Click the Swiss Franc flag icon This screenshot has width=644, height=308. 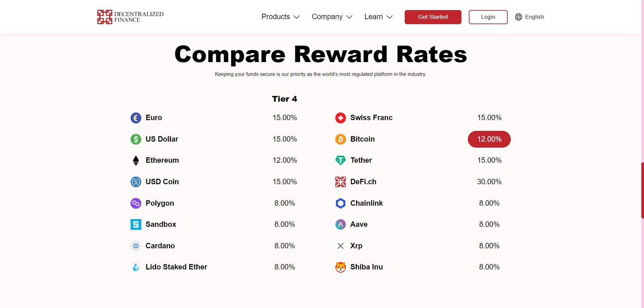point(340,118)
